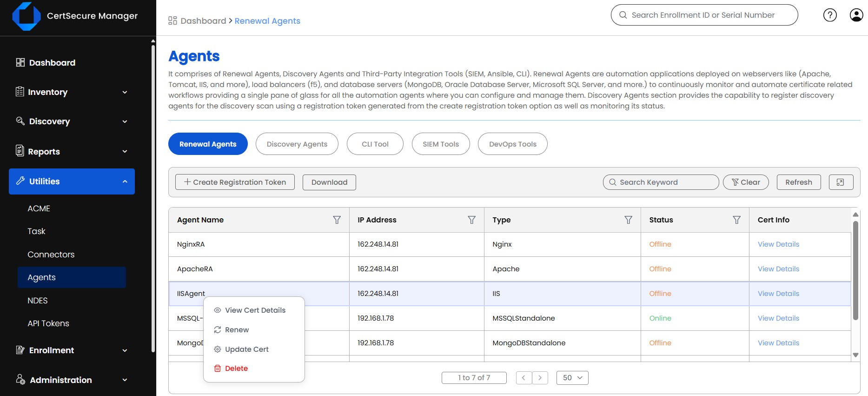Collapse the Utilities menu chevron
This screenshot has height=396, width=868.
point(125,181)
